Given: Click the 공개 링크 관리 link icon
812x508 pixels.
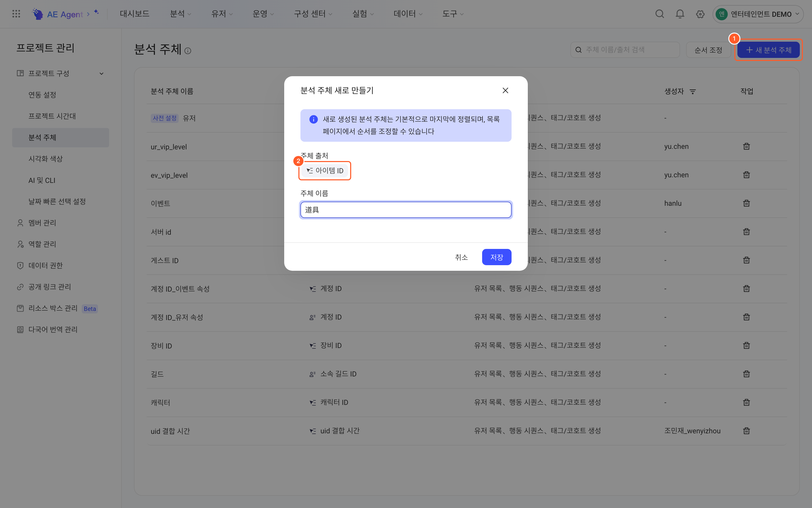Looking at the screenshot, I should pyautogui.click(x=20, y=287).
